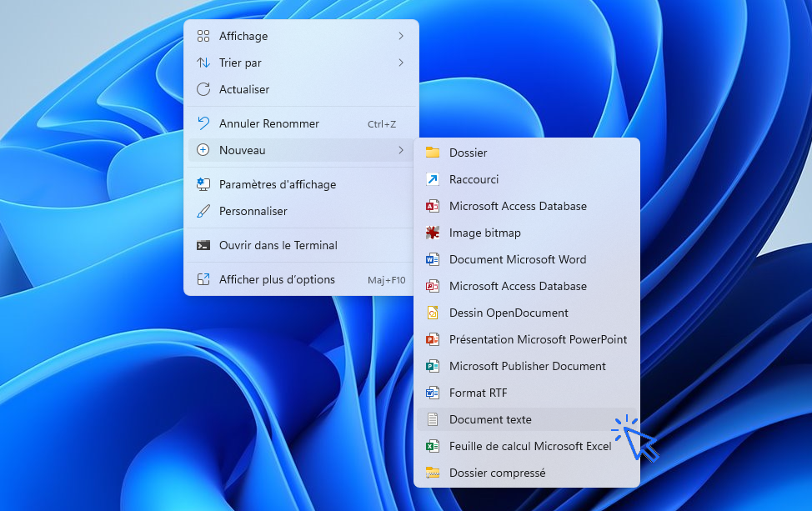Screen dimensions: 812x511
Task: Click the Raccourci blue arrow icon
Action: (433, 179)
